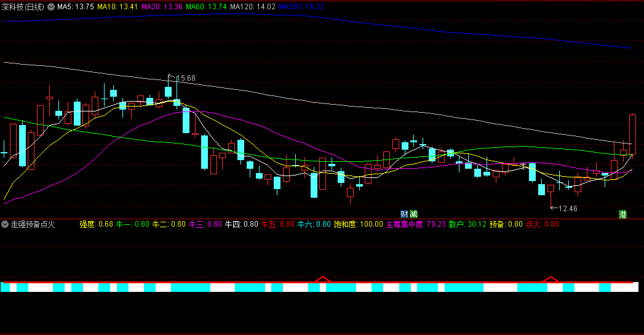The width and height of the screenshot is (644, 335).
Task: Select the green MA60: 13.74 label
Action: click(x=206, y=7)
